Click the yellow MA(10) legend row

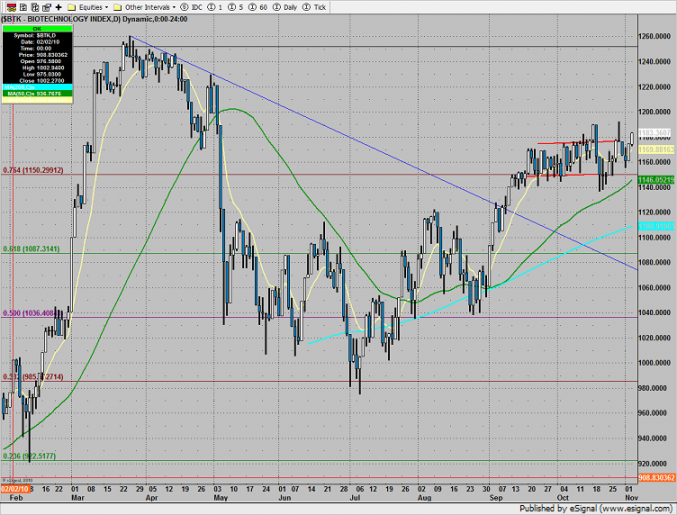pyautogui.click(x=37, y=100)
